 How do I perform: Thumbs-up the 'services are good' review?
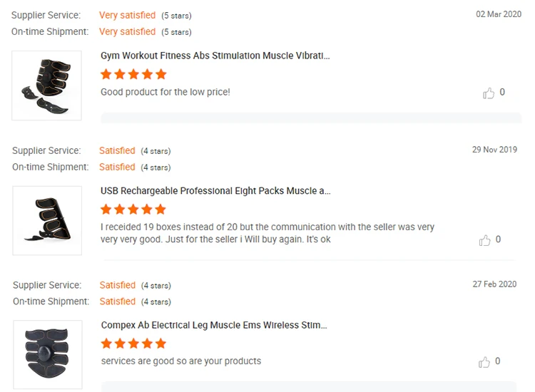point(485,361)
